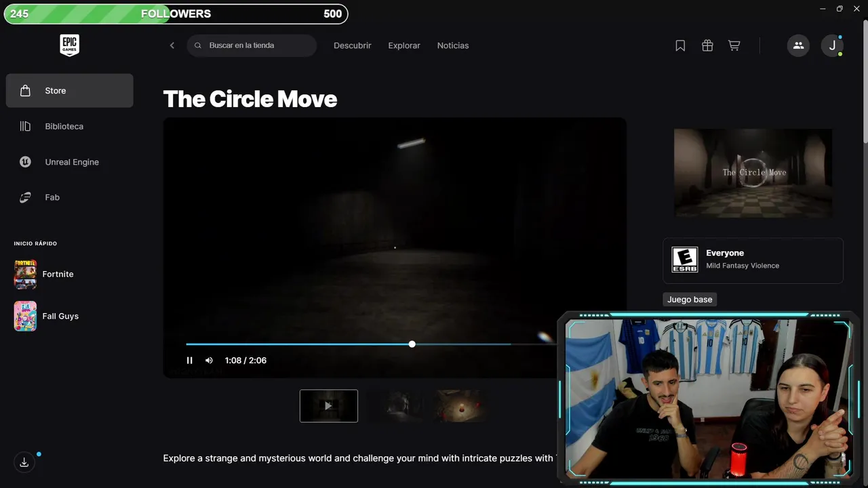Click the Unreal Engine logo icon
Image resolution: width=868 pixels, height=488 pixels.
click(x=25, y=162)
